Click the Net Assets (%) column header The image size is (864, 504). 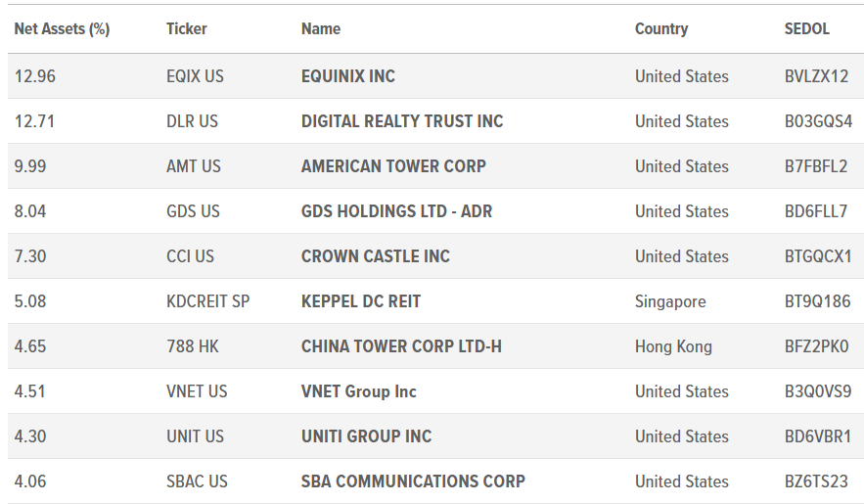(62, 29)
